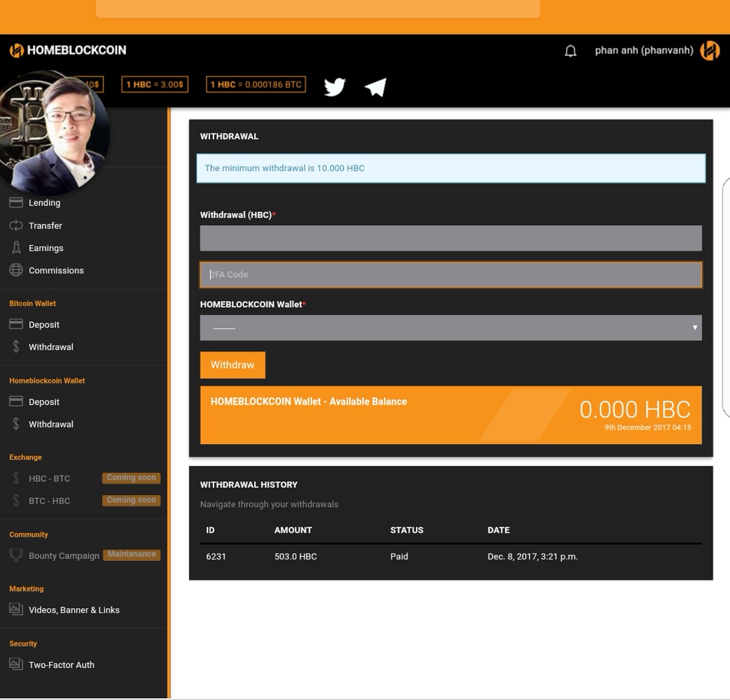Click the Navigate through your withdrawals subtitle
Image resolution: width=730 pixels, height=700 pixels.
click(269, 504)
